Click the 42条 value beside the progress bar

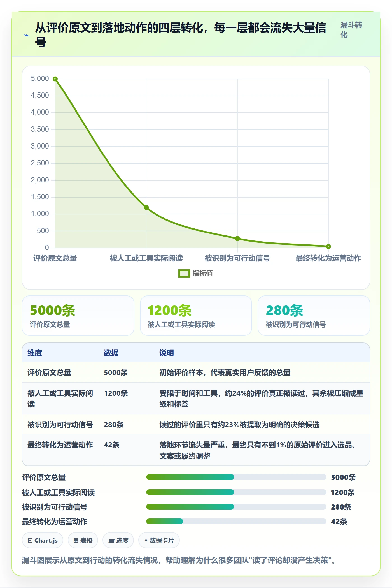(339, 522)
